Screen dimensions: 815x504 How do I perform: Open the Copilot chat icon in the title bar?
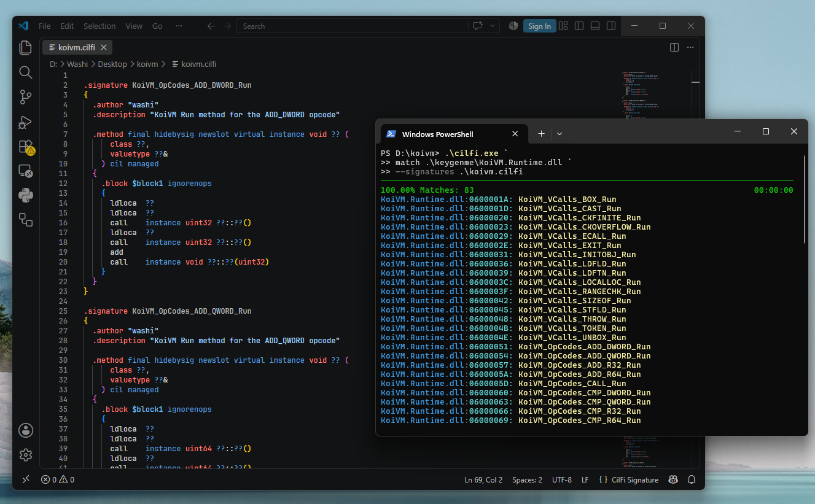(478, 26)
